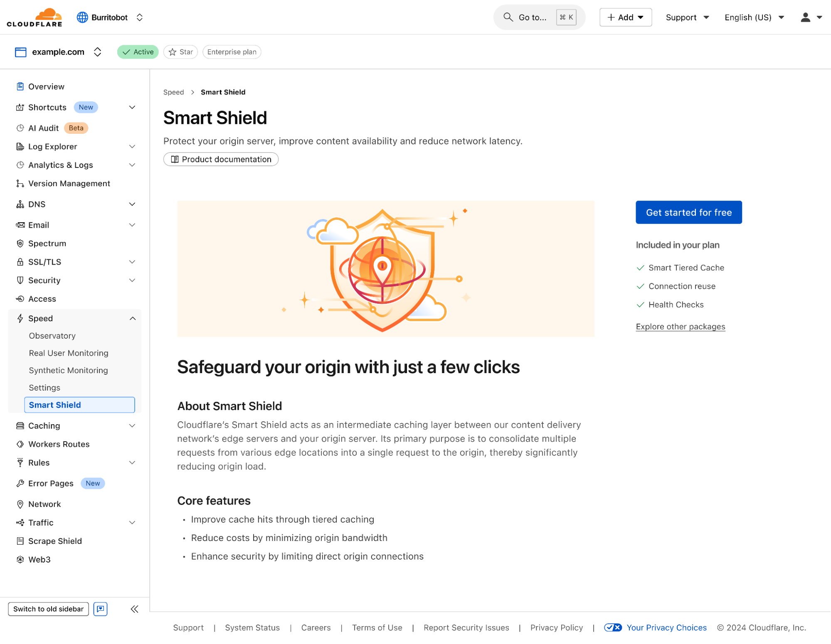Click the Scrape Shield sidebar icon

20,541
